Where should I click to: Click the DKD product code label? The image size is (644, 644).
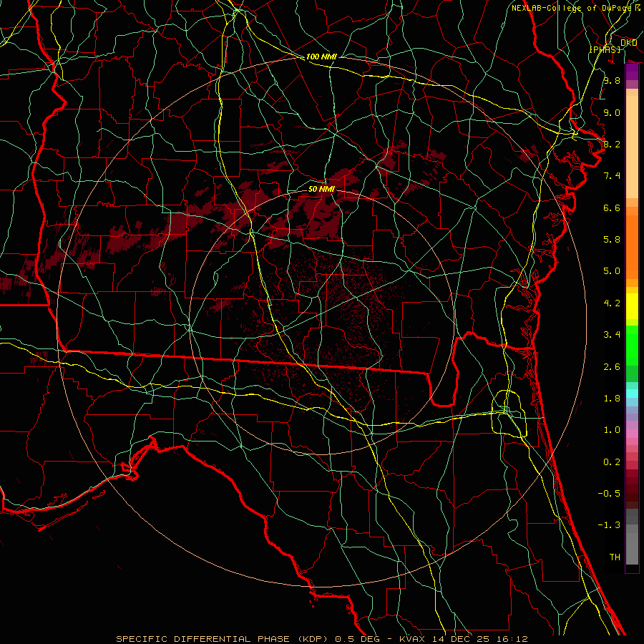pyautogui.click(x=628, y=43)
